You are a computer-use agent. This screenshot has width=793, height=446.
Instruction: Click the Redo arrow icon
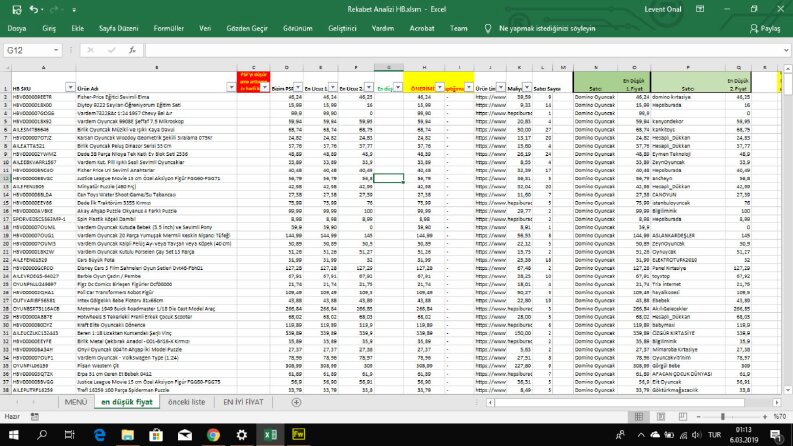54,9
